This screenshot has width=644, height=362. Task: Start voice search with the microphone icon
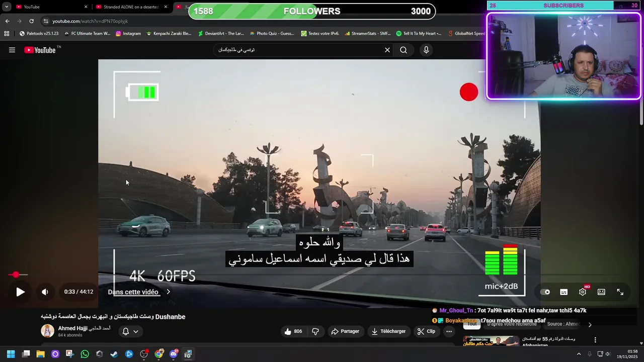click(x=426, y=50)
